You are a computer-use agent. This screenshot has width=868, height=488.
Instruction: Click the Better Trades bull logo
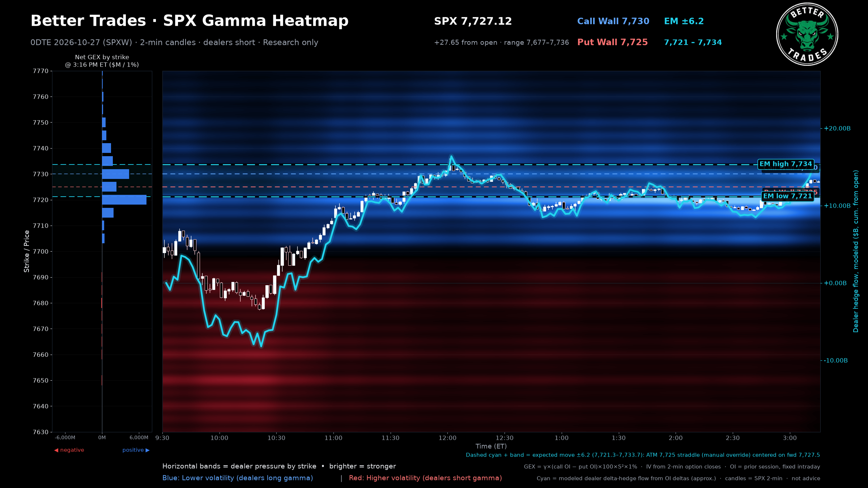click(807, 34)
